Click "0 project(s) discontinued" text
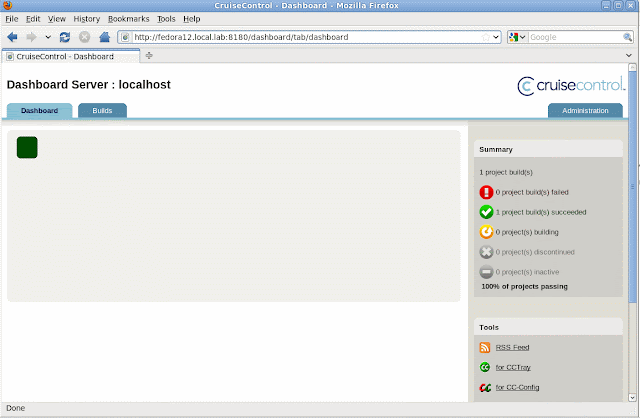This screenshot has width=640, height=418. pos(535,252)
